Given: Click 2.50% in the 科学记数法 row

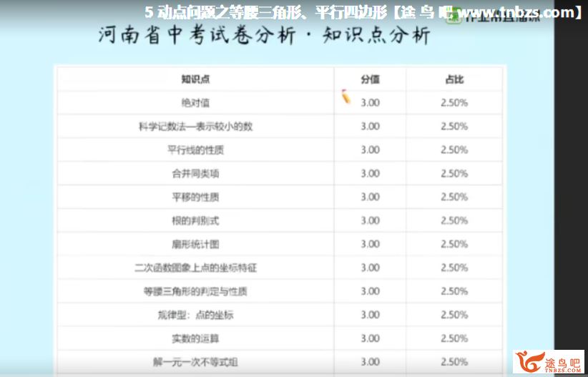Looking at the screenshot, I should [454, 127].
